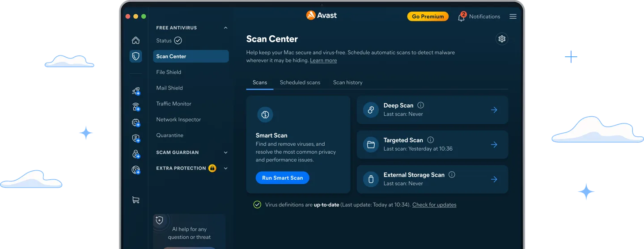
Task: Follow the Learn more link
Action: [323, 60]
